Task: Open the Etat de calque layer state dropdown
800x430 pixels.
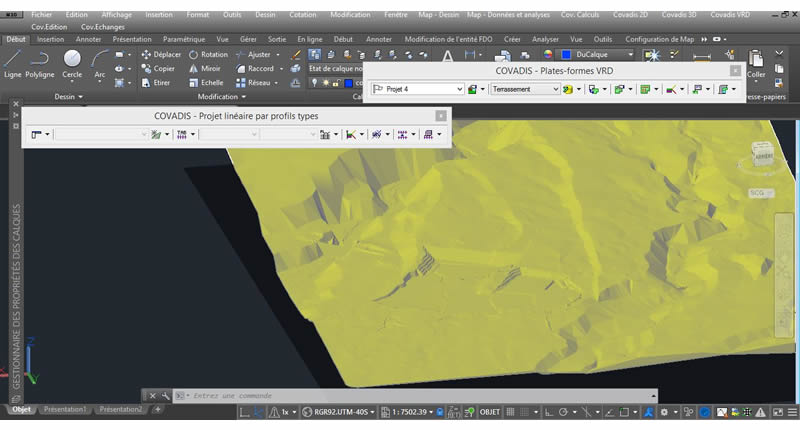Action: tap(335, 68)
